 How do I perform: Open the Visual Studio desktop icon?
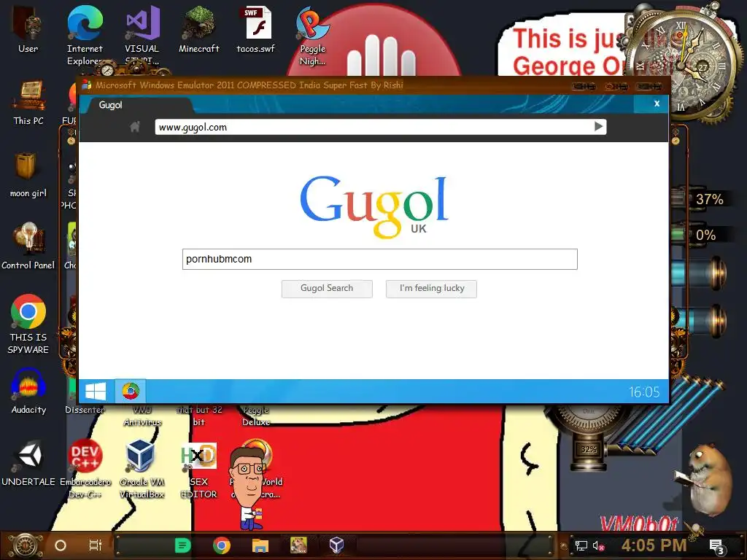142,34
